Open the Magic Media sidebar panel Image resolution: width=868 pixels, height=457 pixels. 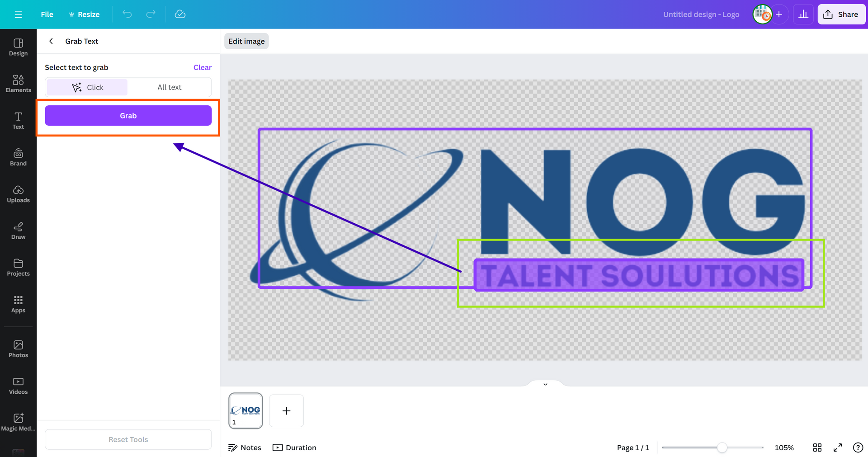[x=18, y=422]
